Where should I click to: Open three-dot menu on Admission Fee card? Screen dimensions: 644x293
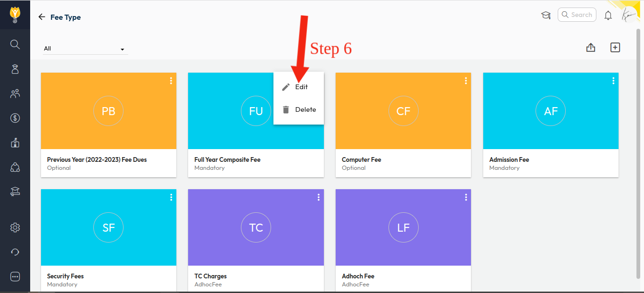pos(613,81)
